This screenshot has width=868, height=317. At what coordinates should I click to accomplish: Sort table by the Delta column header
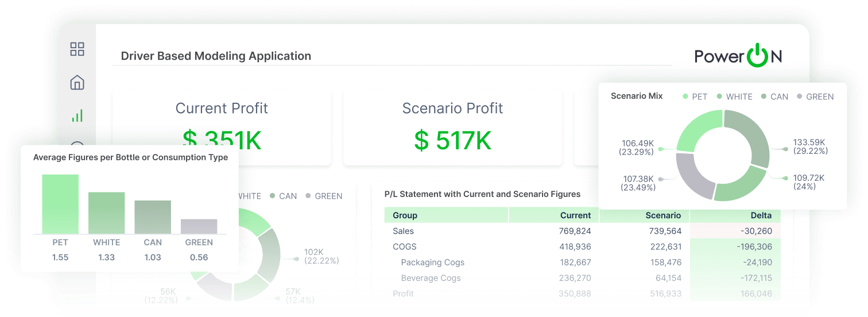pyautogui.click(x=761, y=215)
